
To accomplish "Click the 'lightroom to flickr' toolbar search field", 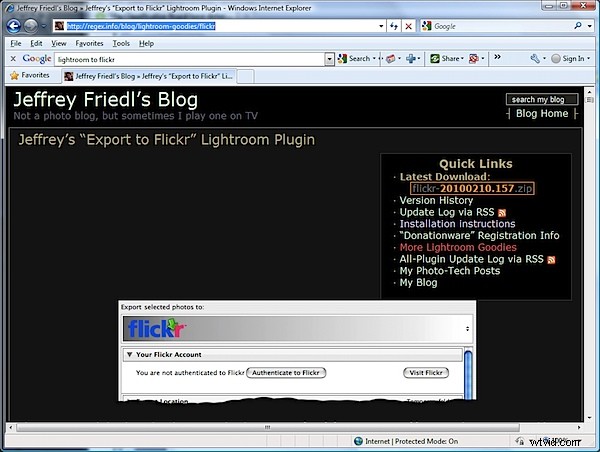I will point(191,59).
